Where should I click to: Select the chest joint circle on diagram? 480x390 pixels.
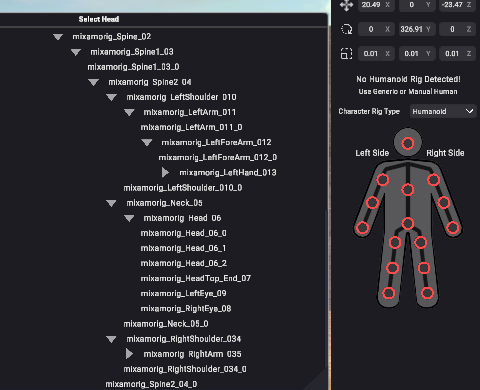408,190
